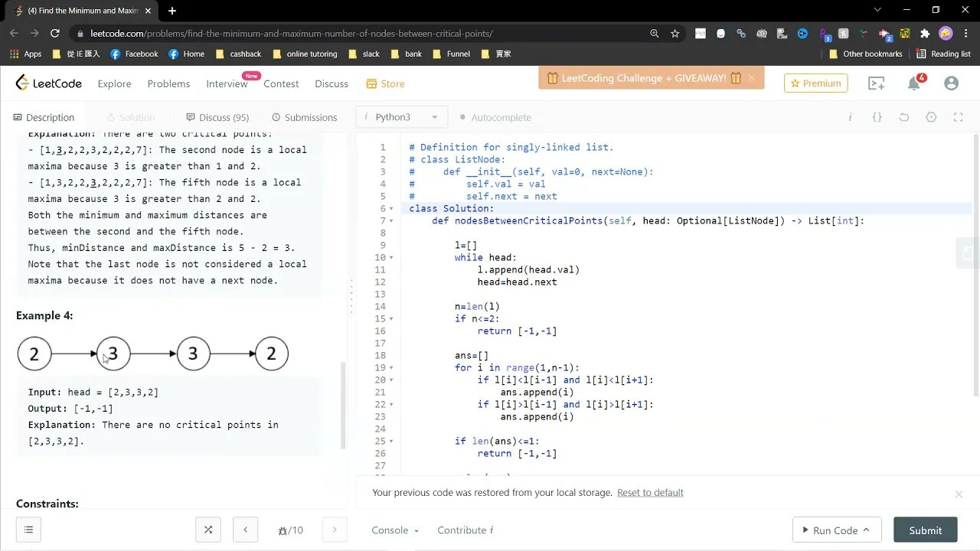Click the browser zoom magnifier icon
This screenshot has width=980, height=551.
pos(654,34)
